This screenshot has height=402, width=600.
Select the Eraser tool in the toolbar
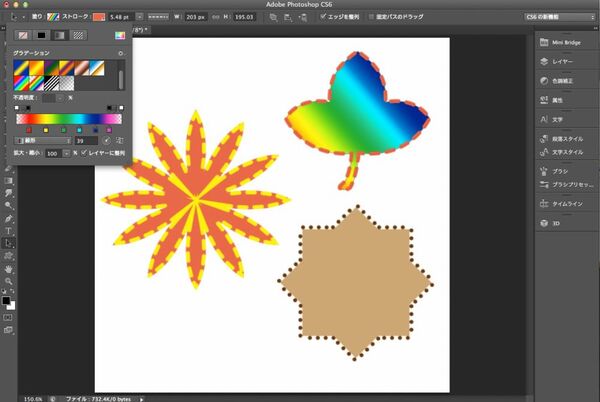8,168
